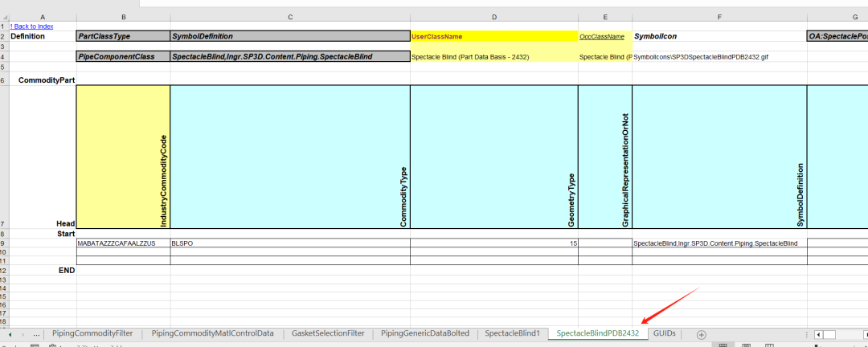
Task: Click geometry type value 15 cell
Action: point(493,243)
